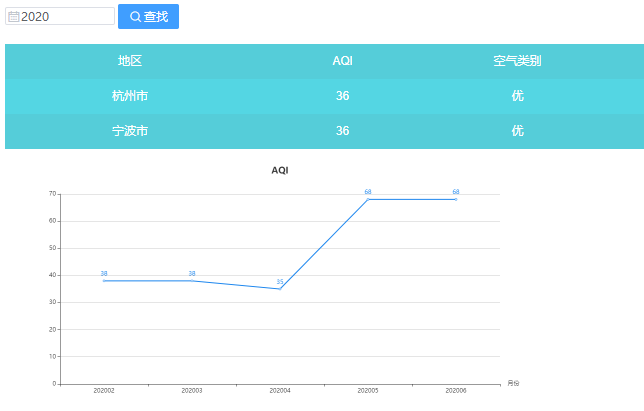
Task: Click the 空气类别 column header
Action: [517, 61]
